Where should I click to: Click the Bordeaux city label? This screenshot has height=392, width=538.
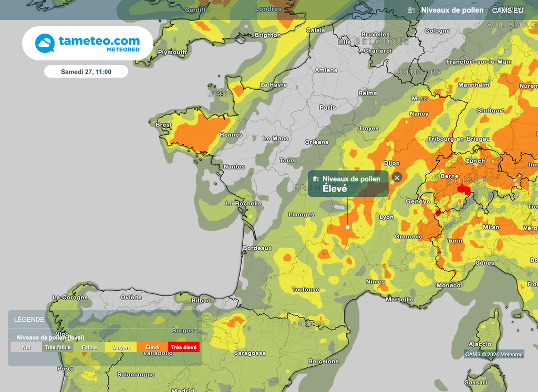(257, 248)
